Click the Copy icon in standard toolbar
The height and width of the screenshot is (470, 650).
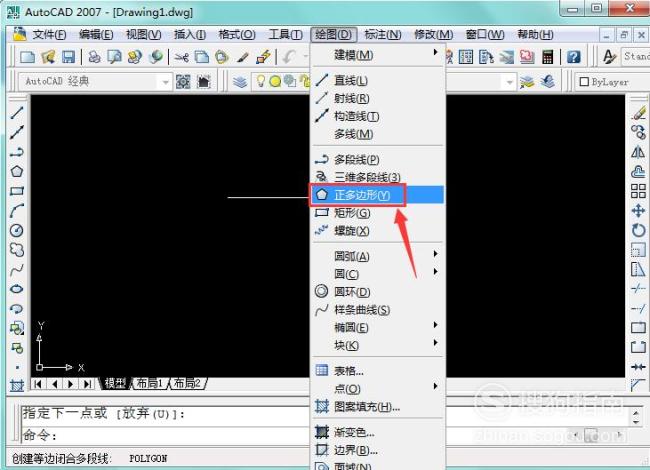coord(202,57)
